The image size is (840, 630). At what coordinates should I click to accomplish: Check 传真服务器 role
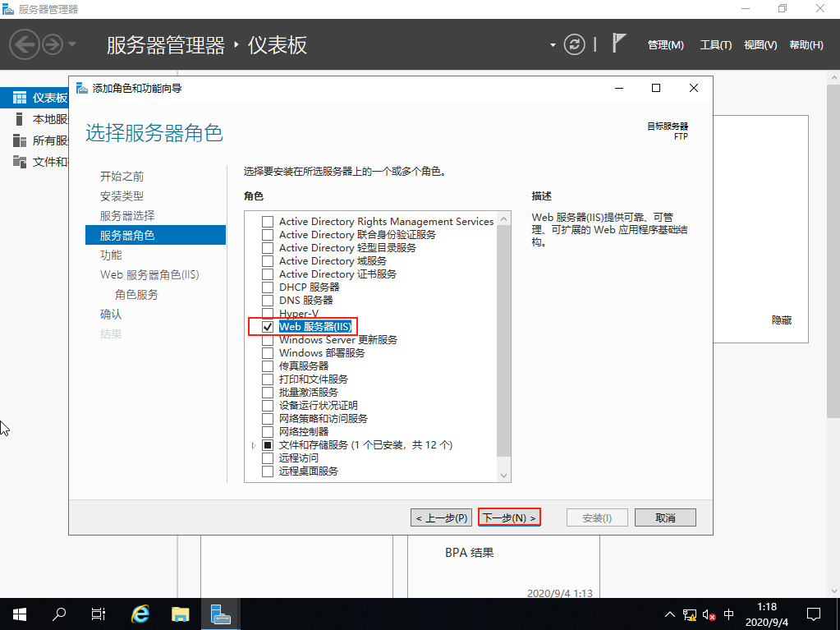coord(268,366)
